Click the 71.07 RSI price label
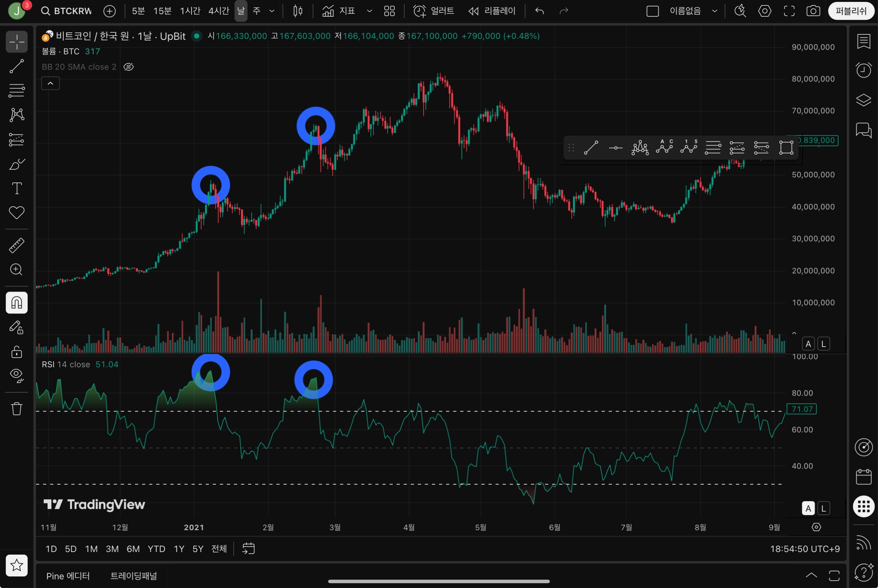This screenshot has width=878, height=588. coord(802,409)
